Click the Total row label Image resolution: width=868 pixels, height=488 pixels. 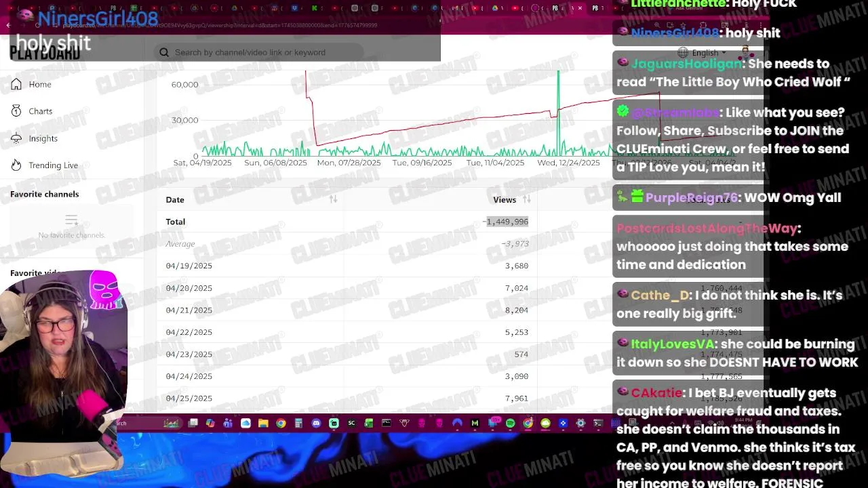tap(176, 222)
